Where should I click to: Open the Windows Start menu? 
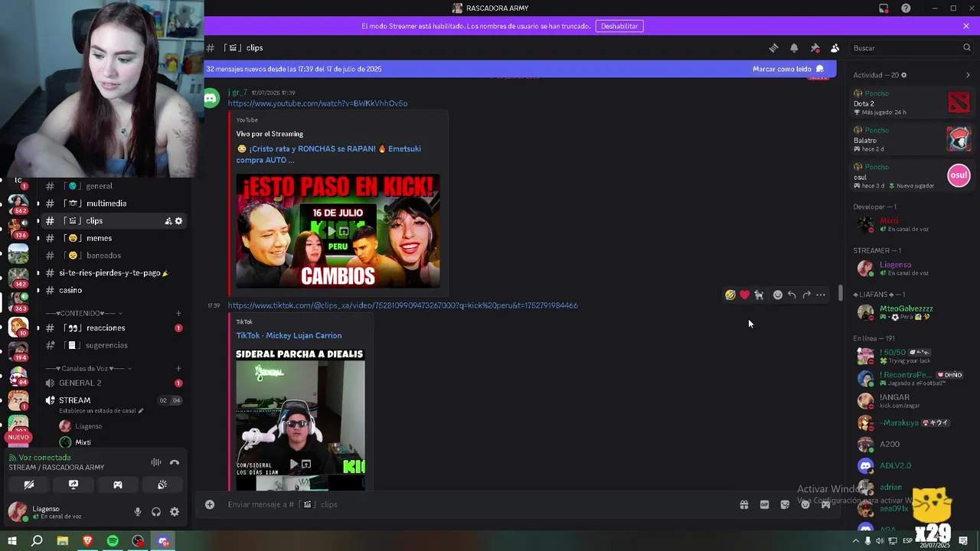pyautogui.click(x=12, y=541)
